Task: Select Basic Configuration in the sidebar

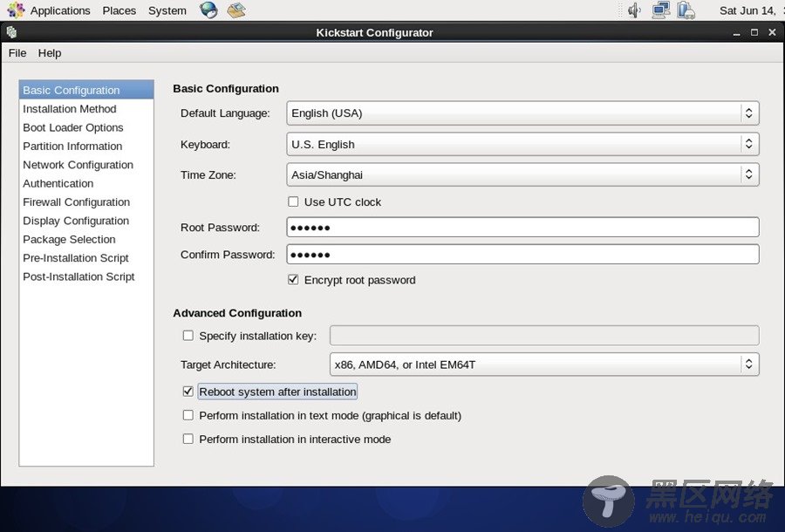Action: pos(86,90)
